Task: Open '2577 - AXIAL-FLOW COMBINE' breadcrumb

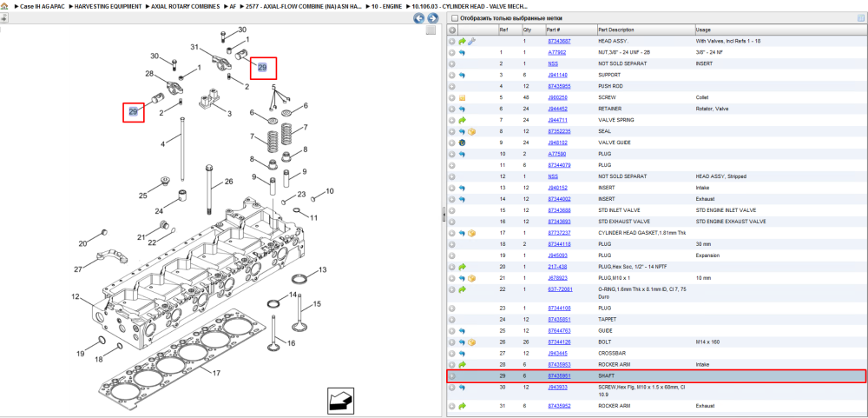Action: coord(305,6)
